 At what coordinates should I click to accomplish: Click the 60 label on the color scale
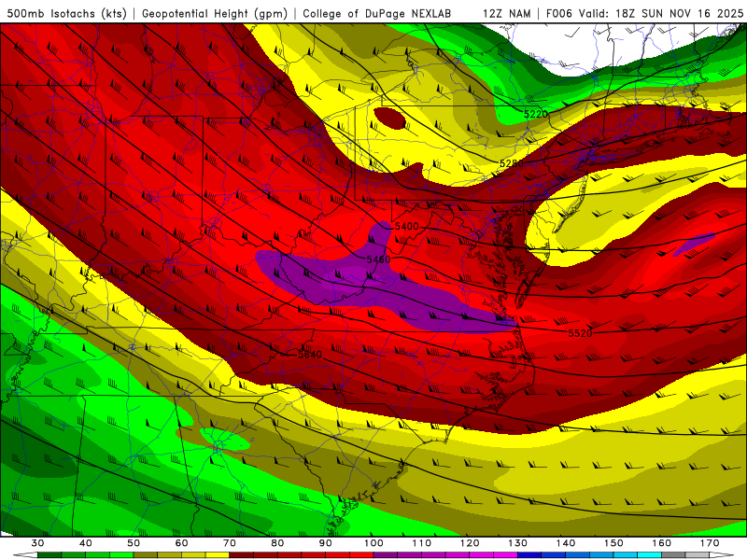(181, 543)
